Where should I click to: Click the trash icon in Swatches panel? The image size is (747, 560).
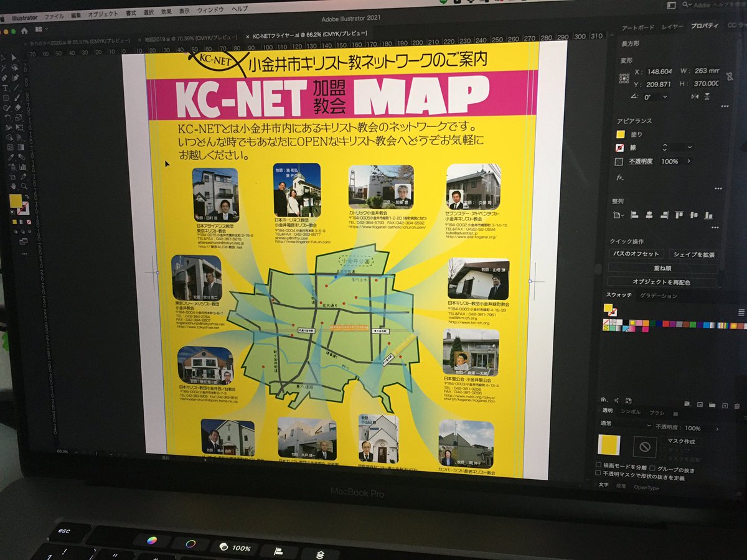tap(737, 406)
